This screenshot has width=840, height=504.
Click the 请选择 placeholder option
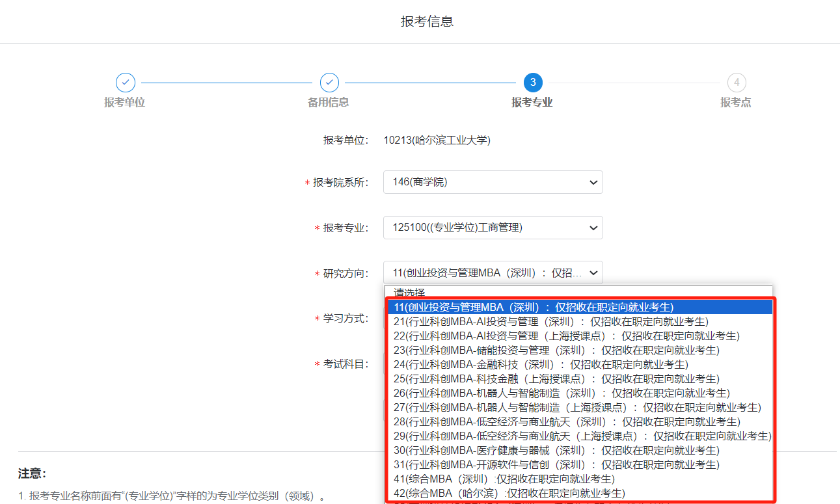tap(410, 293)
